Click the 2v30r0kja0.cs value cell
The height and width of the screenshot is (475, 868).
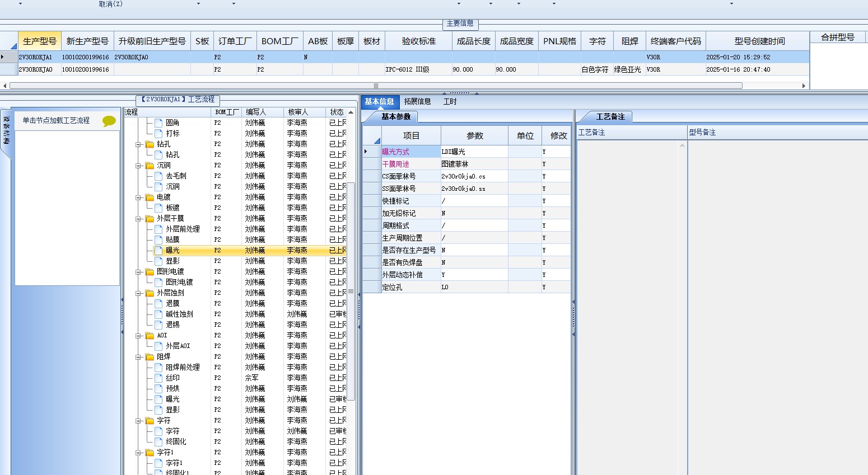pos(474,176)
